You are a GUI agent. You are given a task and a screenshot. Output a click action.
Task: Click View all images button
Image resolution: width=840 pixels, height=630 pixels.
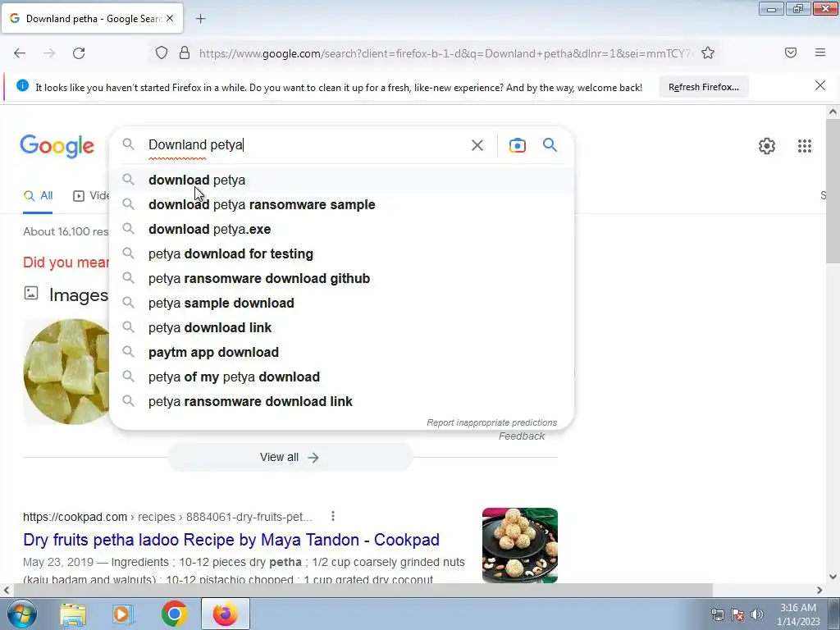pos(290,458)
